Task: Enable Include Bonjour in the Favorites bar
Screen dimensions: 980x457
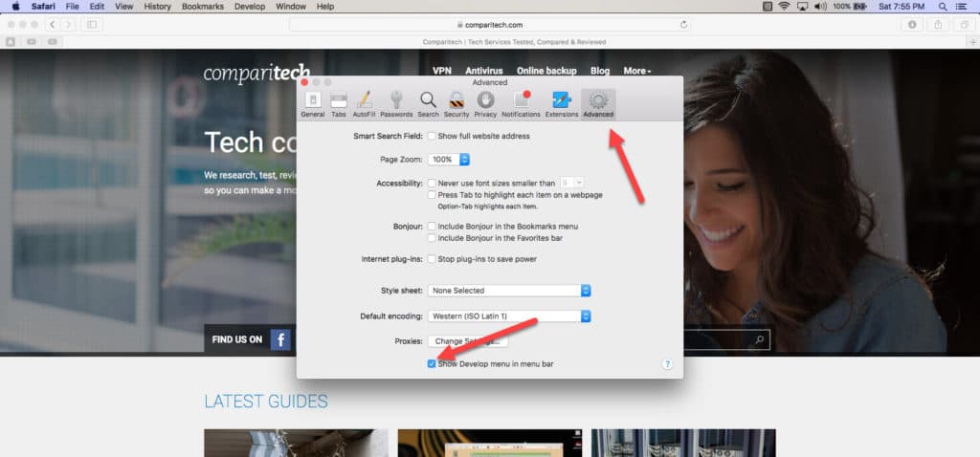Action: coord(432,238)
